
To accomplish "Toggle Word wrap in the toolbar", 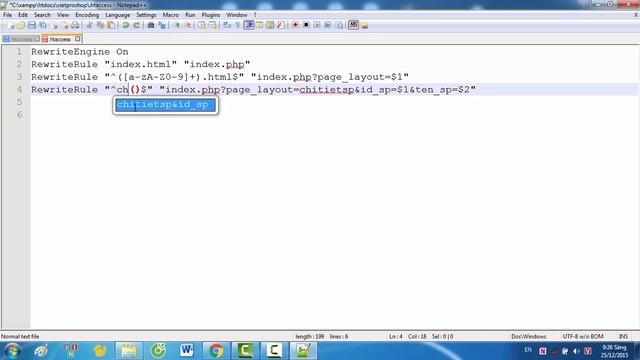I will (227, 25).
